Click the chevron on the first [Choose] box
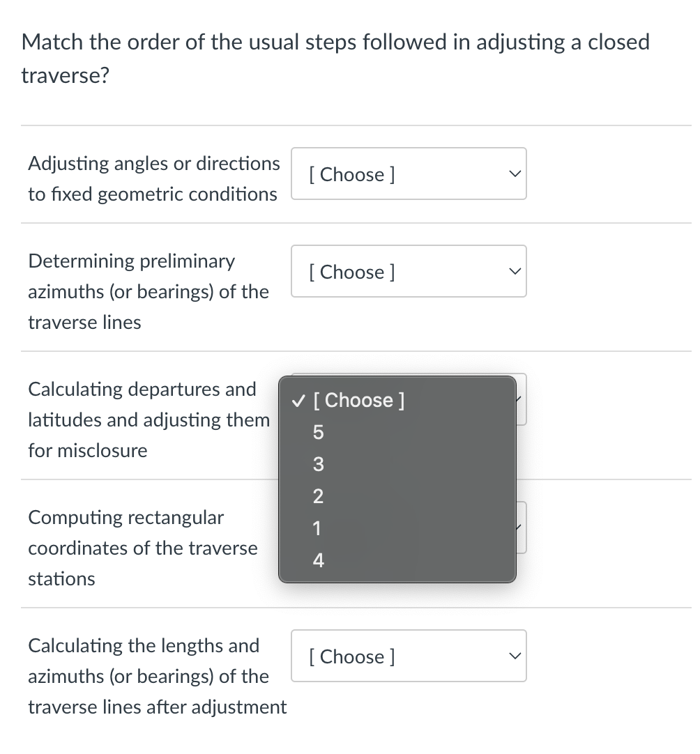The width and height of the screenshot is (700, 754). (x=515, y=174)
